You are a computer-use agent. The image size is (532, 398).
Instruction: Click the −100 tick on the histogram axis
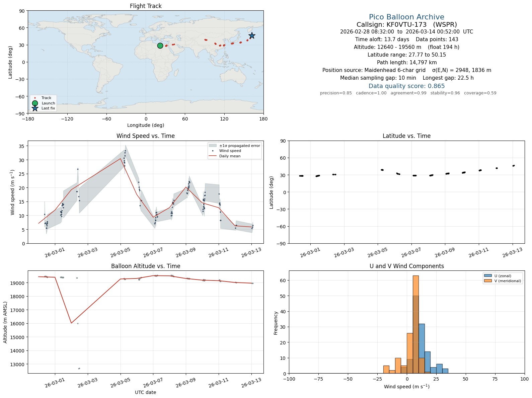click(x=289, y=379)
